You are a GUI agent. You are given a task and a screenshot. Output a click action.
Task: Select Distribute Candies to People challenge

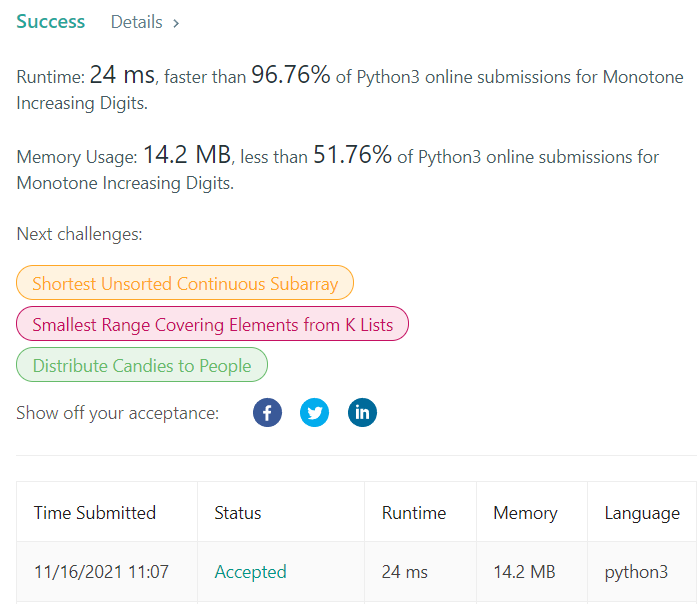pos(142,365)
